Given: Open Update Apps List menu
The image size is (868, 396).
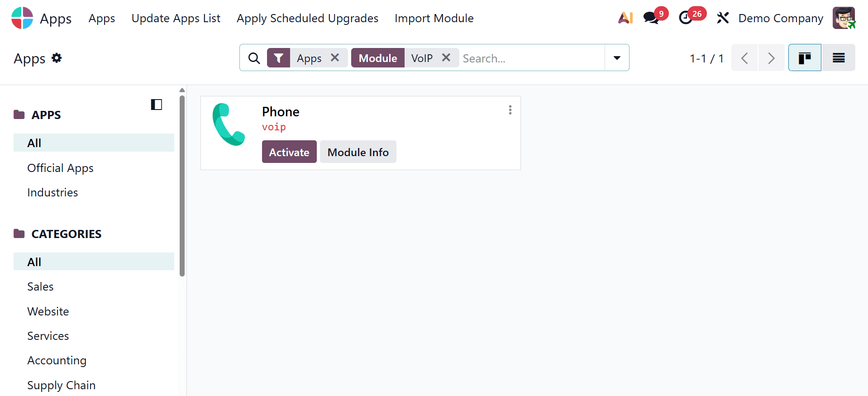Looking at the screenshot, I should [176, 18].
